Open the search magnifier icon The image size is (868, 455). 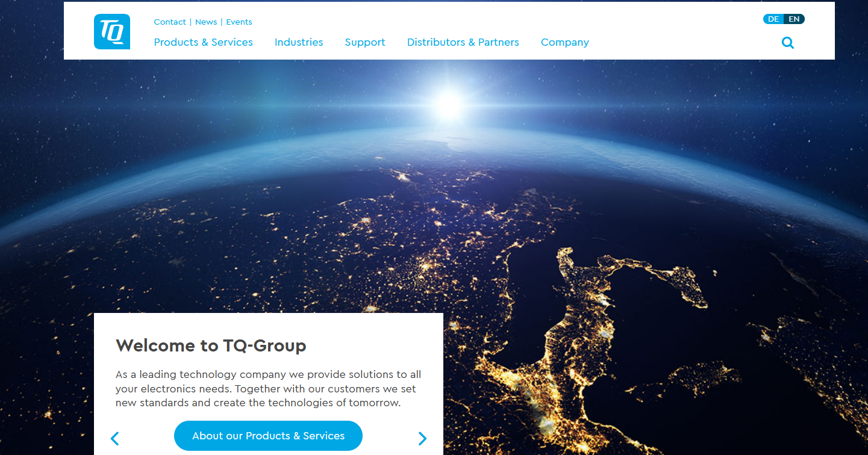787,43
